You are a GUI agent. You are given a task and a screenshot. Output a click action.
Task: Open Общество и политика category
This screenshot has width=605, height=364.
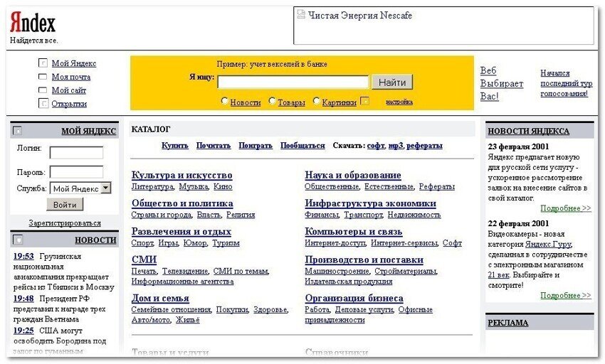(182, 203)
